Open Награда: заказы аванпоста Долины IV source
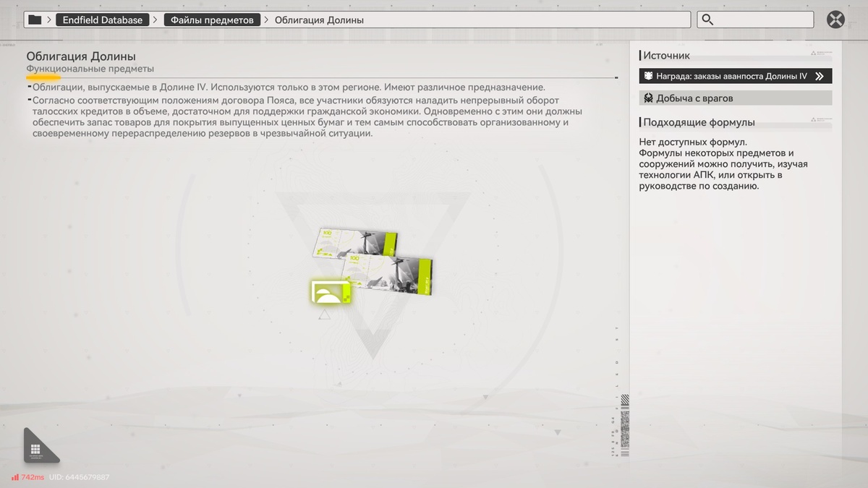Image resolution: width=868 pixels, height=488 pixels. click(x=736, y=76)
